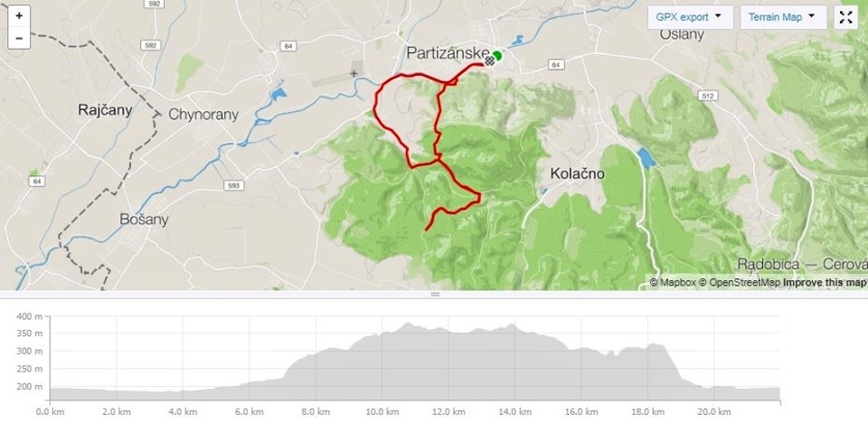
Task: Open the Terrain Map style dropdown
Action: click(783, 17)
